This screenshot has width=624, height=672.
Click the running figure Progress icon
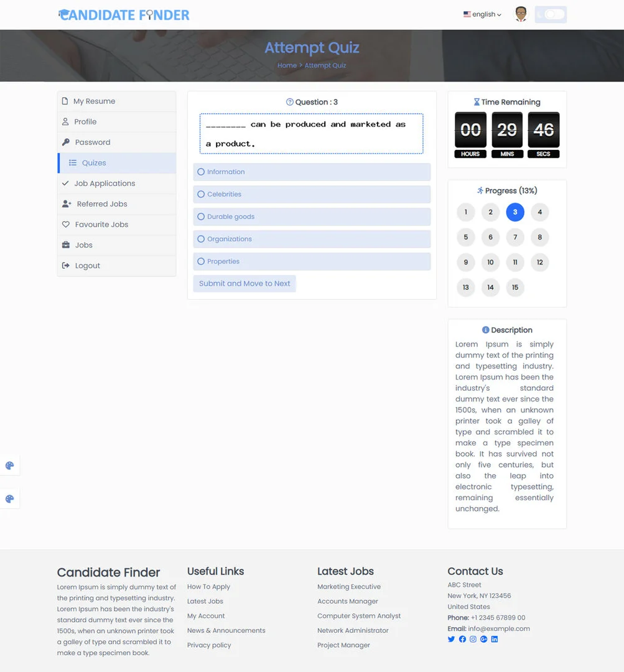(480, 191)
